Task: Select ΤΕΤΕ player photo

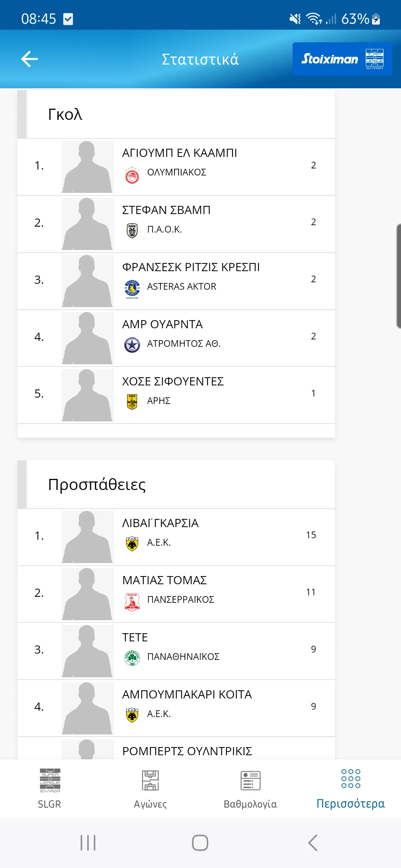Action: pyautogui.click(x=88, y=651)
